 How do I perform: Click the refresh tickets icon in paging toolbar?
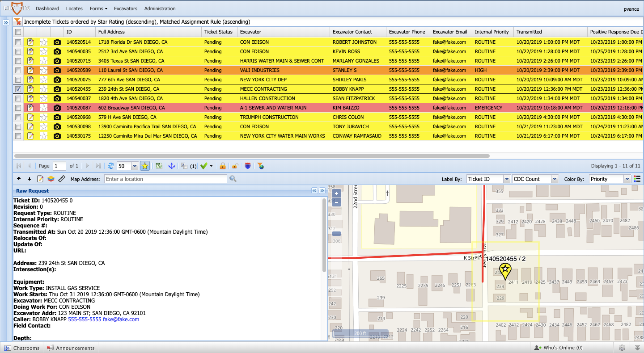pyautogui.click(x=111, y=166)
